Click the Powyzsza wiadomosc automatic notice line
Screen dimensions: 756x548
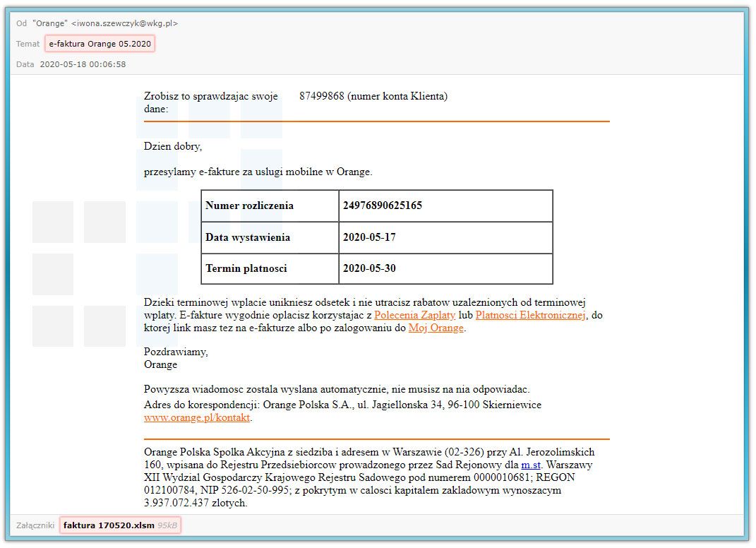click(337, 389)
